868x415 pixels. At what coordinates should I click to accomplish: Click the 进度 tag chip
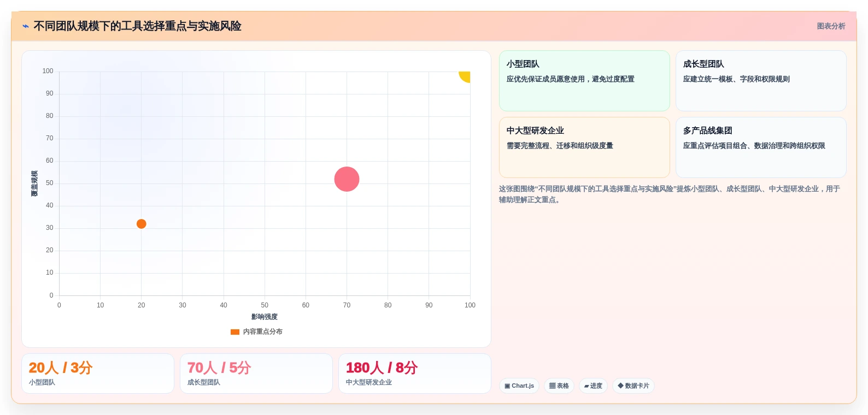pyautogui.click(x=593, y=386)
